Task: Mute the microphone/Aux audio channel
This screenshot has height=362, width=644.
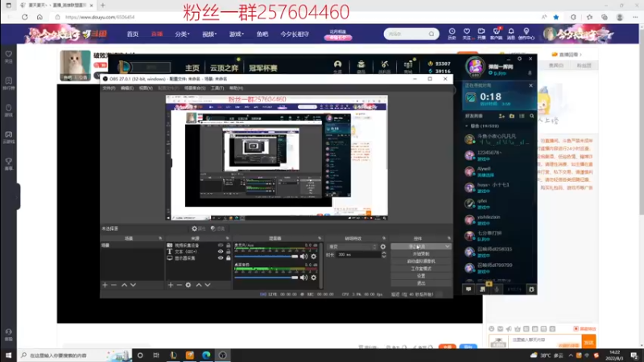Action: coord(304,257)
